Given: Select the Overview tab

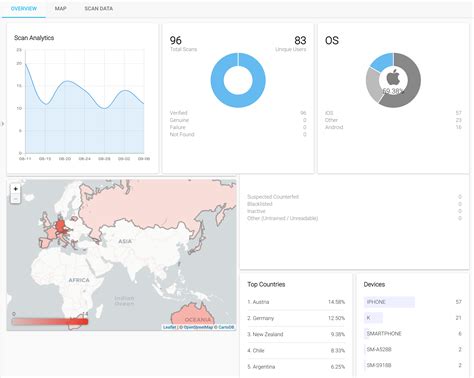Looking at the screenshot, I should tap(24, 8).
